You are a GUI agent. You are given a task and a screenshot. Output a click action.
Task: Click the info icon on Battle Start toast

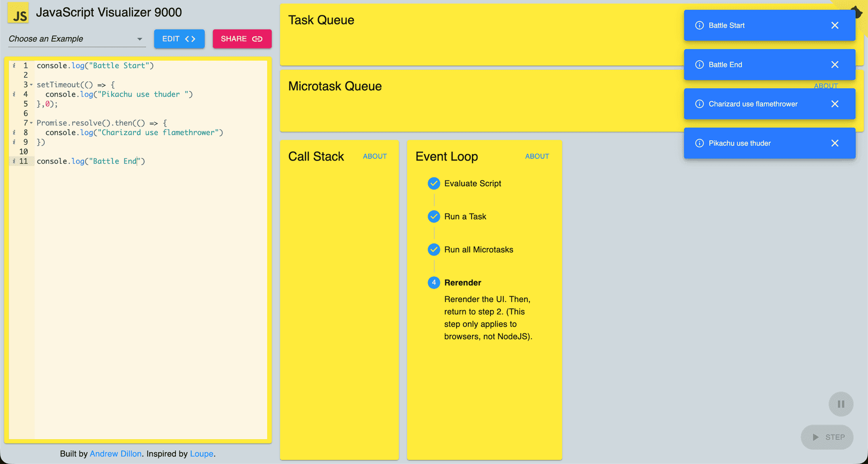point(699,25)
